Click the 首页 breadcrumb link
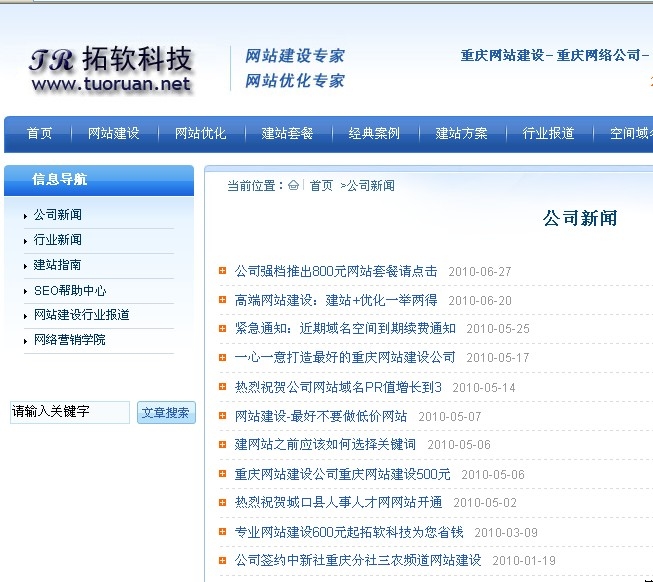The width and height of the screenshot is (653, 582). 321,186
